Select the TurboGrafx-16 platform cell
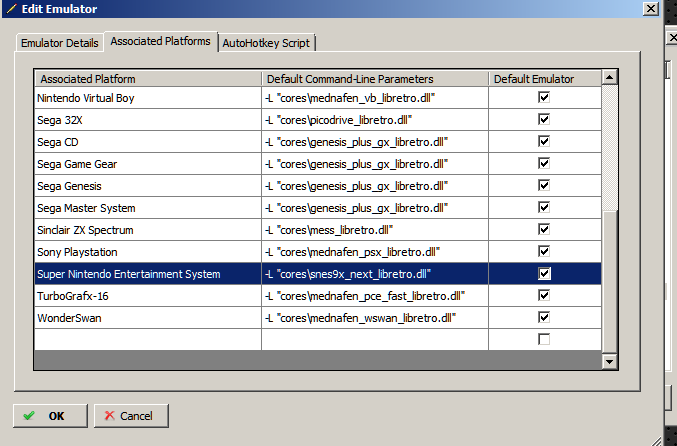 pos(148,296)
